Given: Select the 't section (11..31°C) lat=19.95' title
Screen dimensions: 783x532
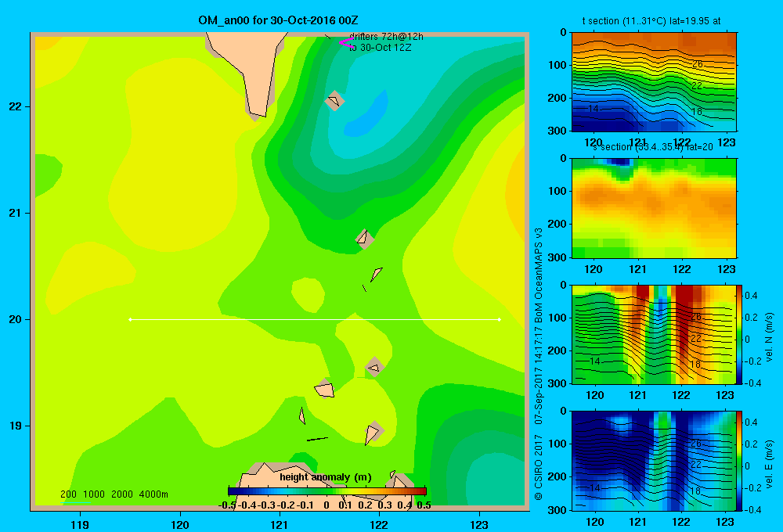Looking at the screenshot, I should (651, 21).
